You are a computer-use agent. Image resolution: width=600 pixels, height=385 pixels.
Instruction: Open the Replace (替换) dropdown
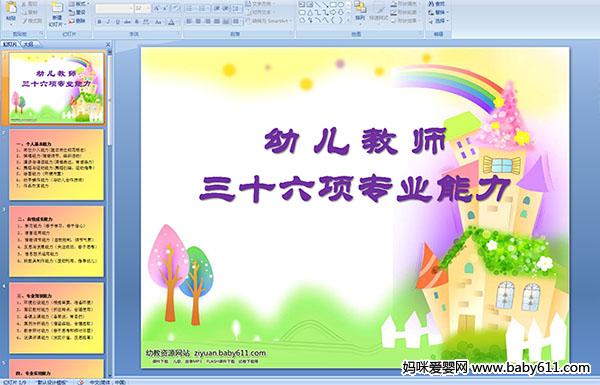click(x=439, y=12)
